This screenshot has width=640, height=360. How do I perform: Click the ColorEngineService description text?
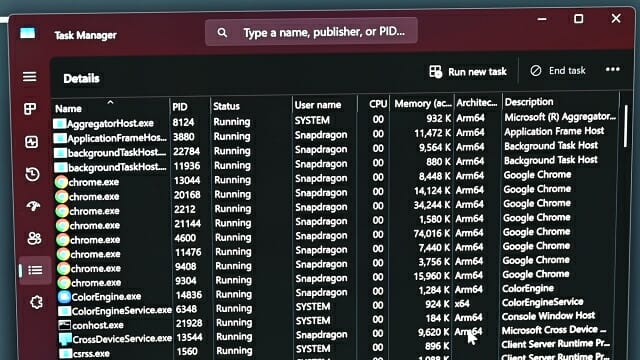(542, 302)
